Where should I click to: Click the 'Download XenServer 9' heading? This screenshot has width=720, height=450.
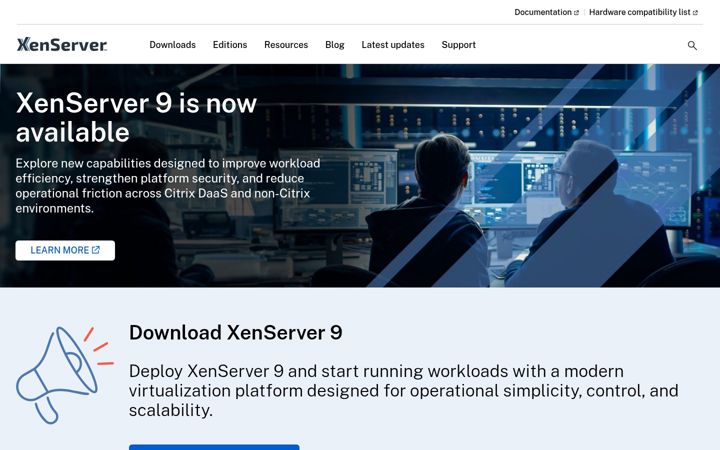(x=236, y=332)
